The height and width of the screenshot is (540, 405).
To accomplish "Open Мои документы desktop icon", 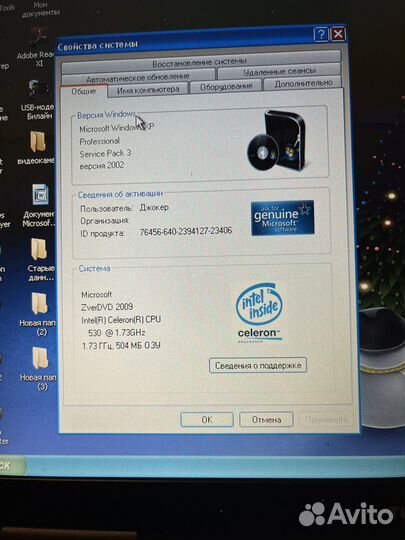I will tap(40, 9).
